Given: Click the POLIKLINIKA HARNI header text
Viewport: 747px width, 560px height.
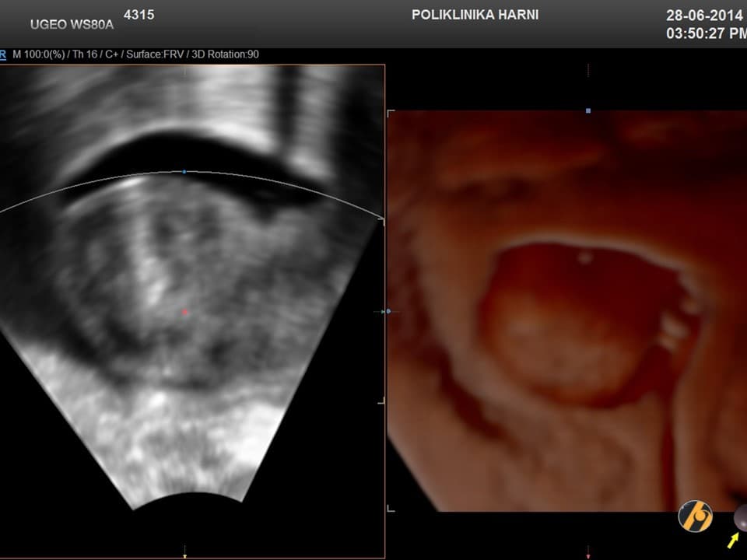Looking at the screenshot, I should click(x=475, y=15).
